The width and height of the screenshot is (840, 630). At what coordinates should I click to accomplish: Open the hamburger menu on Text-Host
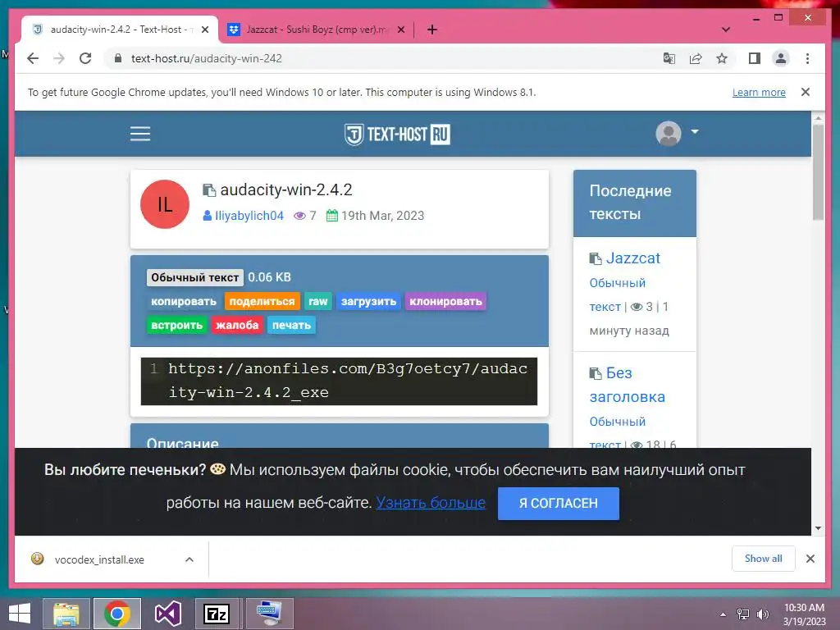140,134
